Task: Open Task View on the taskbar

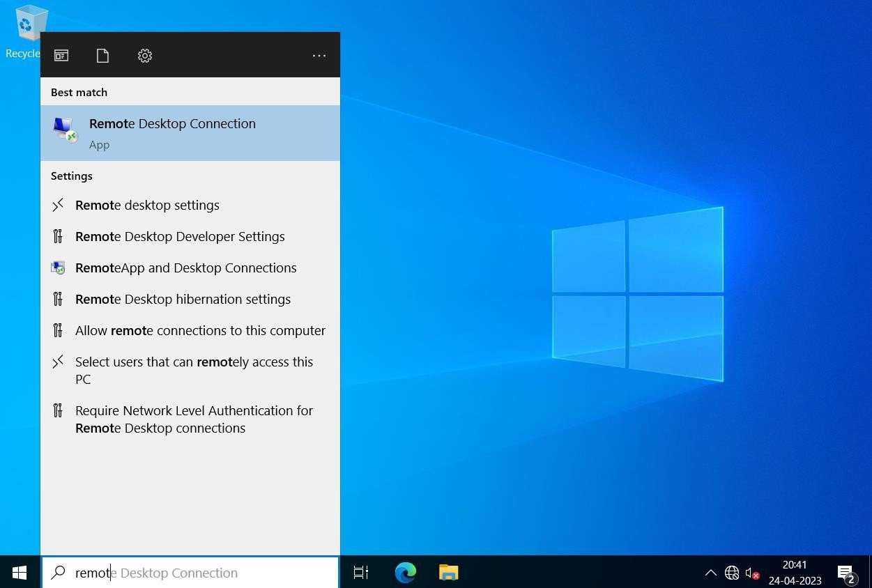Action: tap(360, 573)
